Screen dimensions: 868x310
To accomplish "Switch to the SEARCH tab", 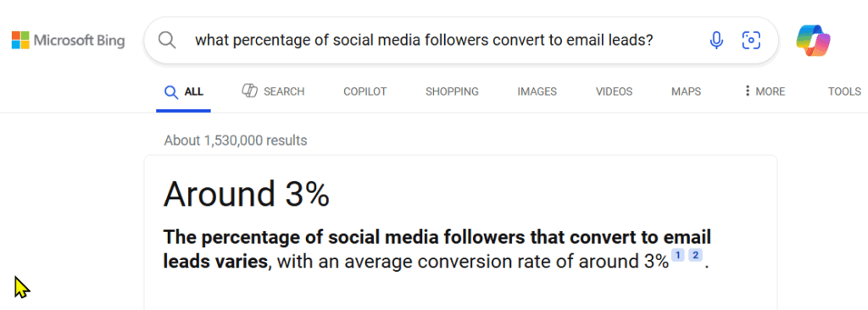I will pos(273,91).
